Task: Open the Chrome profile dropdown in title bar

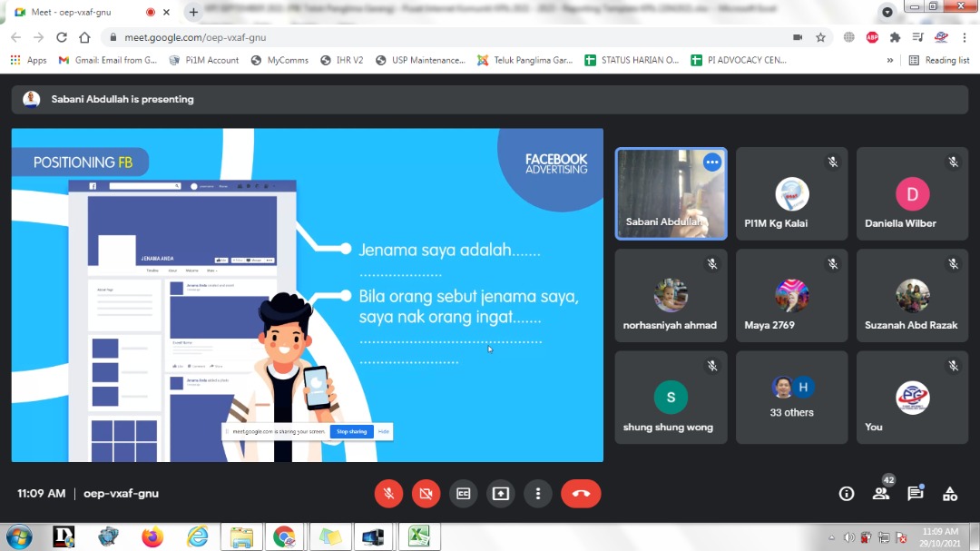Action: point(887,12)
